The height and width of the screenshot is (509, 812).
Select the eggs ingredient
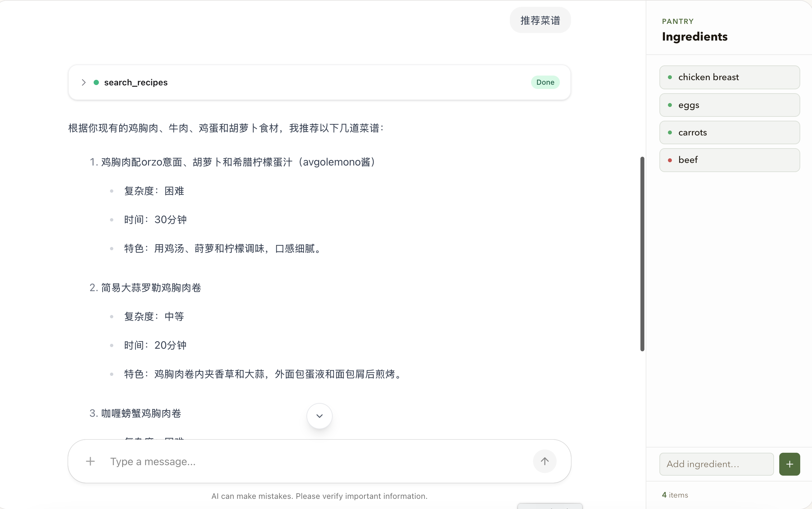[x=729, y=105]
